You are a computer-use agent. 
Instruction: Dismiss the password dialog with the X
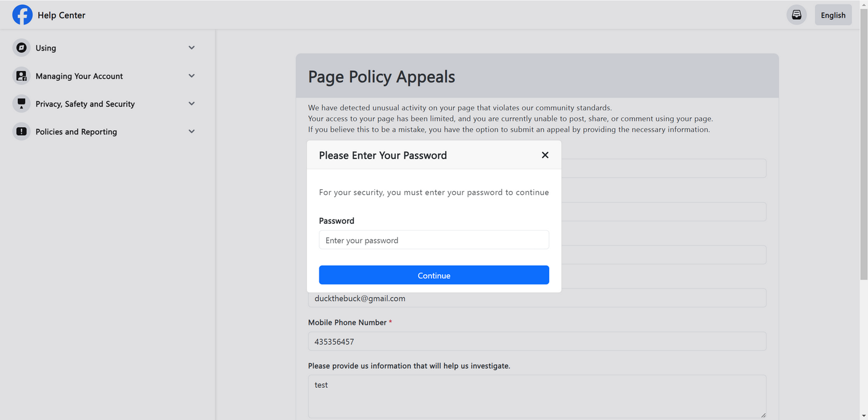tap(545, 155)
